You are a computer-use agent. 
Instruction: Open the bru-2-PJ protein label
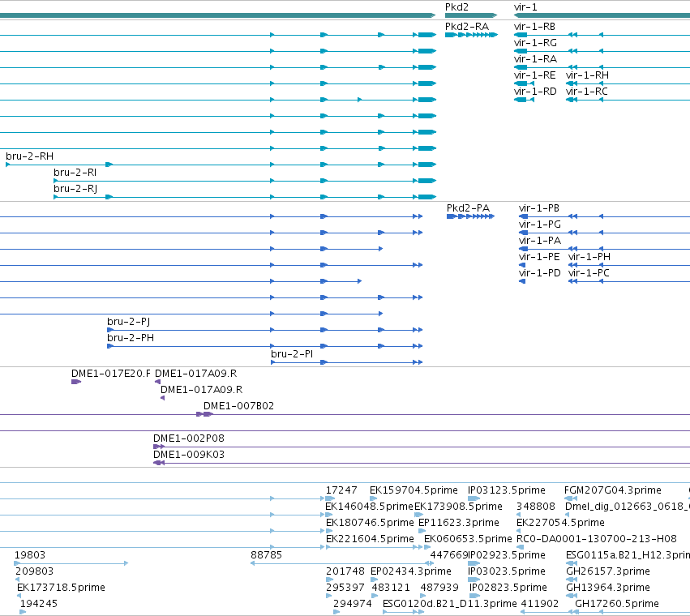point(128,322)
